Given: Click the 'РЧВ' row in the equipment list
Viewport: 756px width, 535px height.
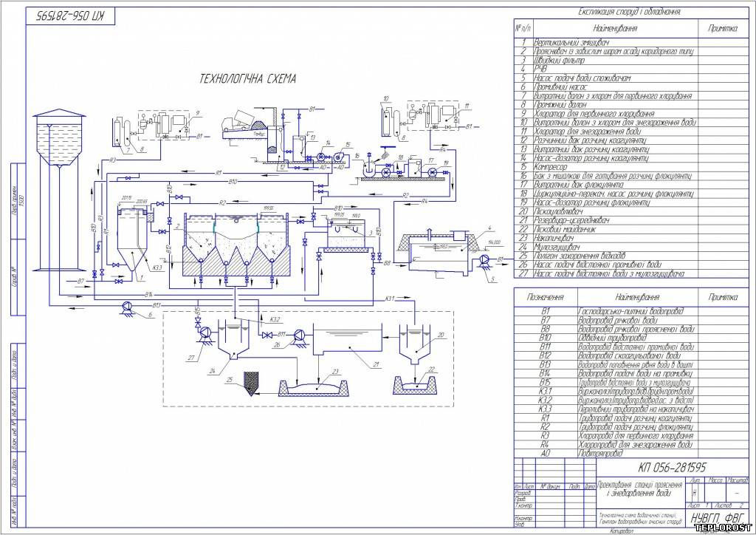Looking at the screenshot, I should (633, 69).
